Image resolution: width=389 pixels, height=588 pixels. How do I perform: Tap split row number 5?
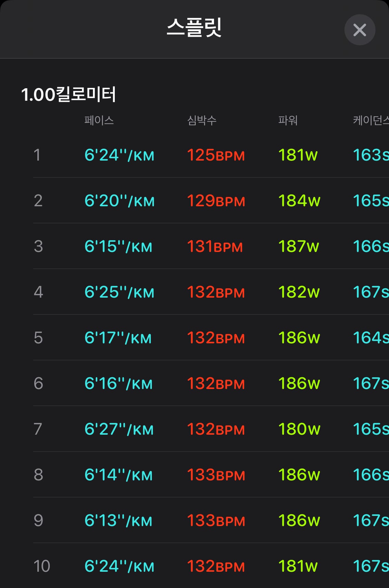point(38,338)
